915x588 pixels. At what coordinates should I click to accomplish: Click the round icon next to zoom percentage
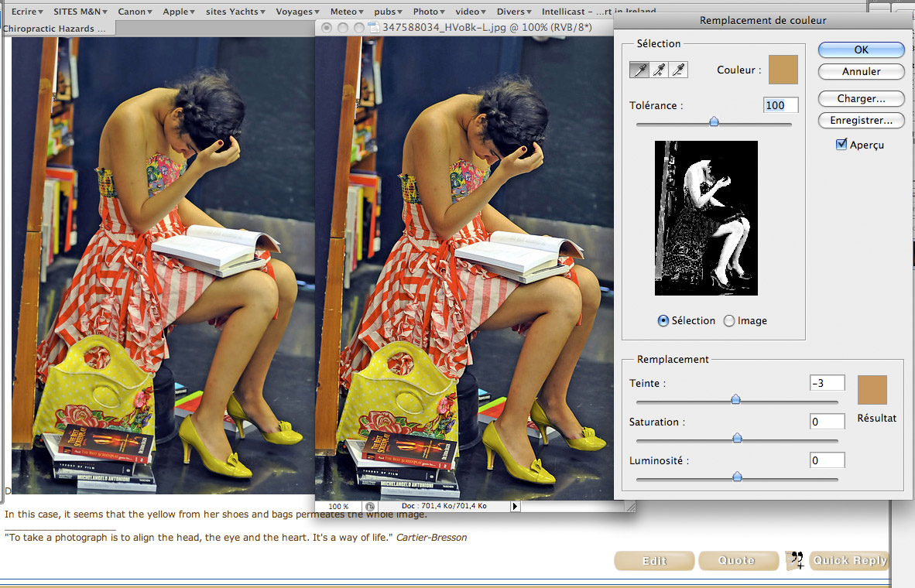coord(370,506)
